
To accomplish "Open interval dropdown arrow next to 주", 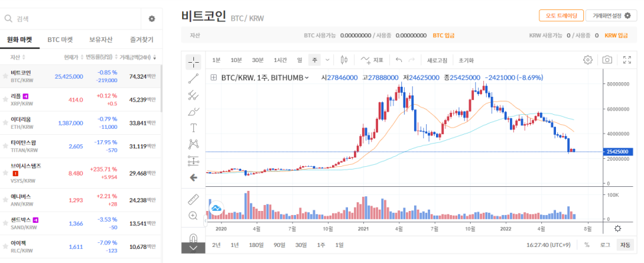I will 327,60.
